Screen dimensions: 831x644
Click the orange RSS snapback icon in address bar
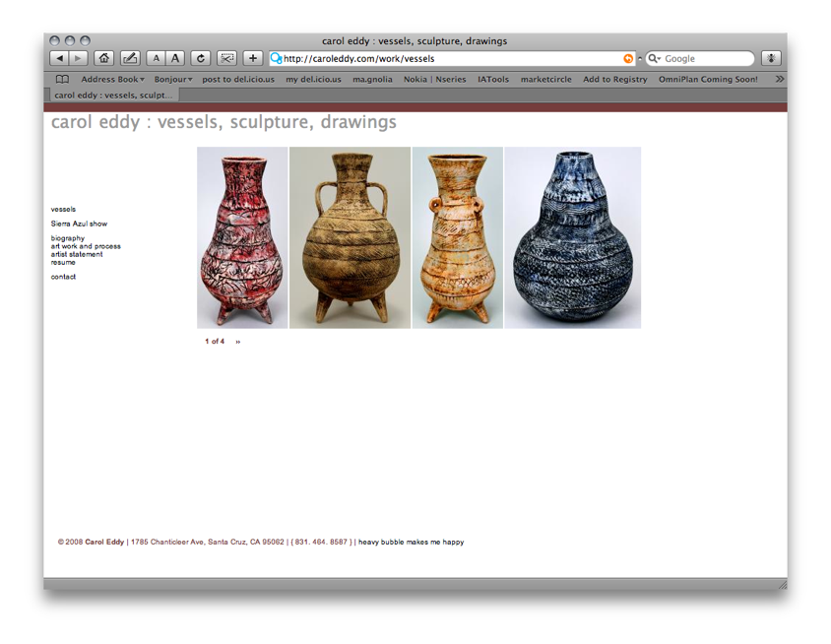point(628,59)
